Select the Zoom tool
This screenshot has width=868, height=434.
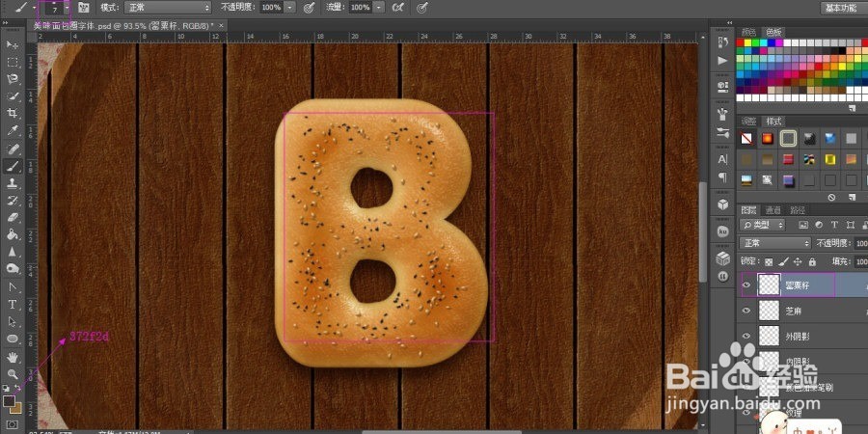tap(13, 373)
